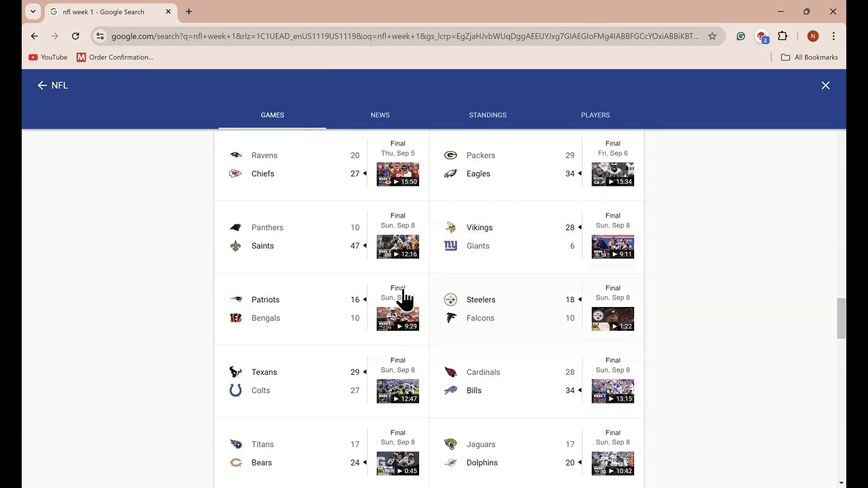Screen dimensions: 868x488
Task: Play Cardinals vs Bills highlights video
Action: click(x=613, y=391)
